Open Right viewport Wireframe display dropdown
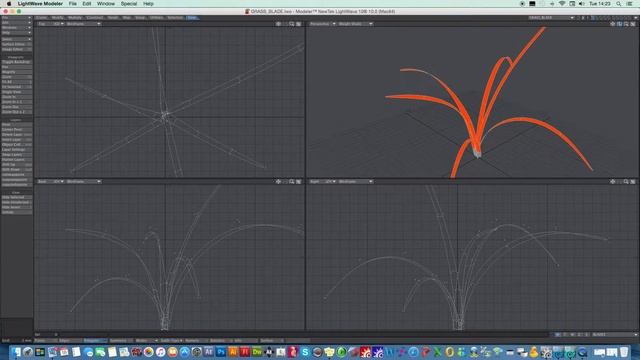This screenshot has width=640, height=360. pos(355,182)
